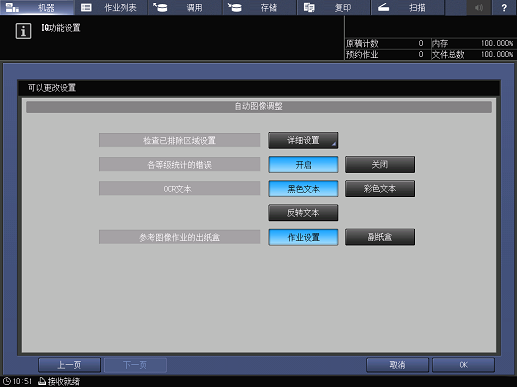This screenshot has height=387, width=517.
Task: Click the OCR文本 label
Action: (179, 189)
